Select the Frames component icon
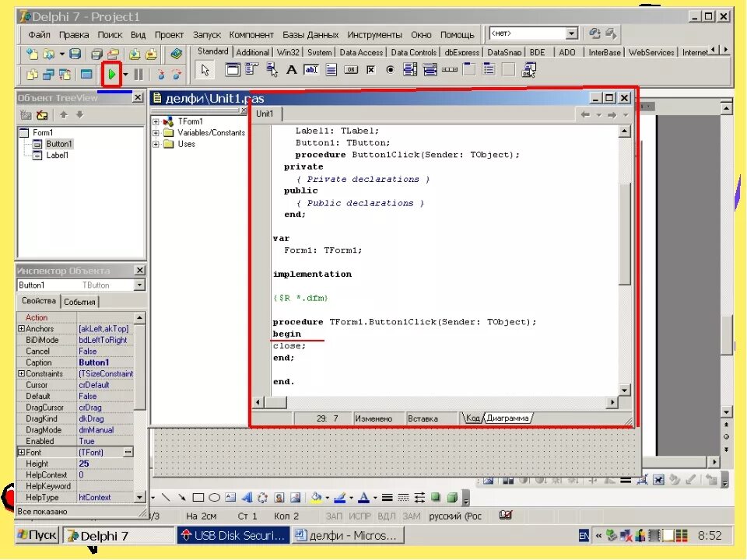Viewport: 747px width, 560px height. coord(233,70)
